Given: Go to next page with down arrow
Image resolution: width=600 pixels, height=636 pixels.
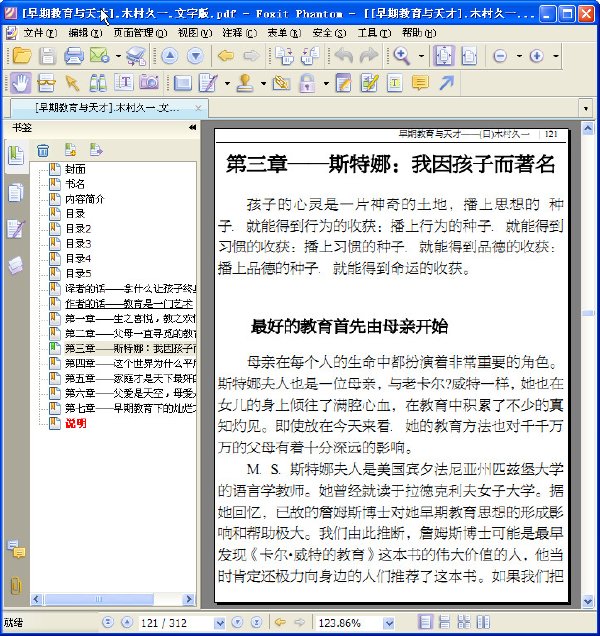Looking at the screenshot, I should click(196, 56).
